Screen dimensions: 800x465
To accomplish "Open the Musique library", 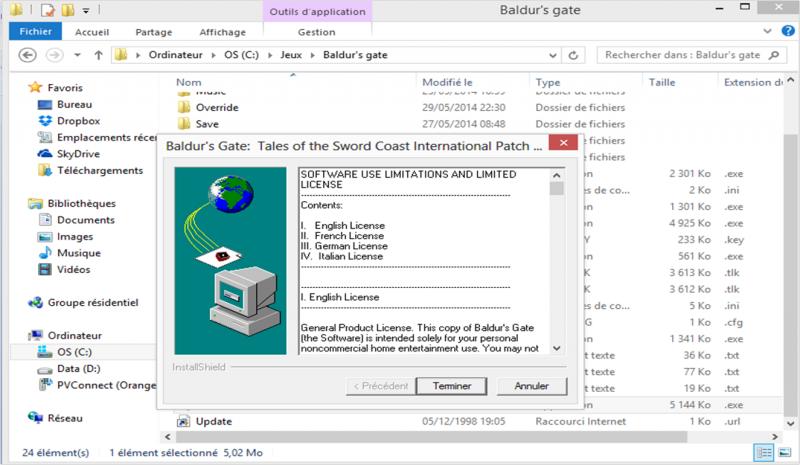I will point(79,253).
